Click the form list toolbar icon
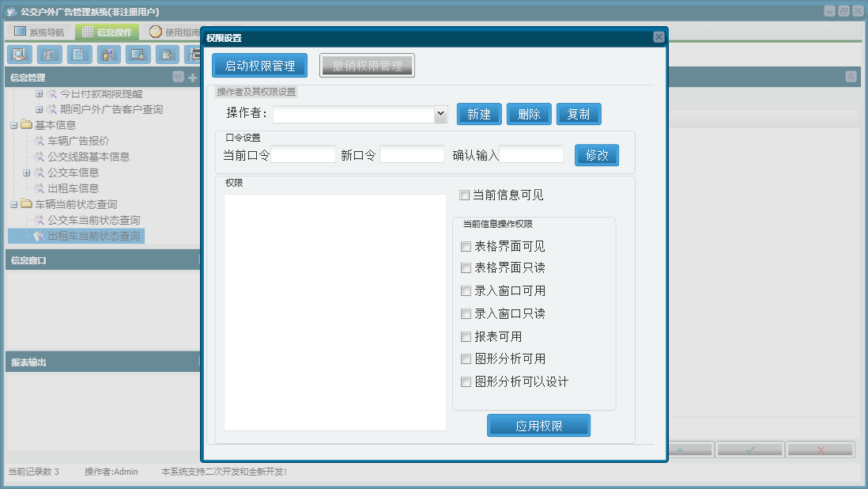This screenshot has height=489, width=868. 49,55
